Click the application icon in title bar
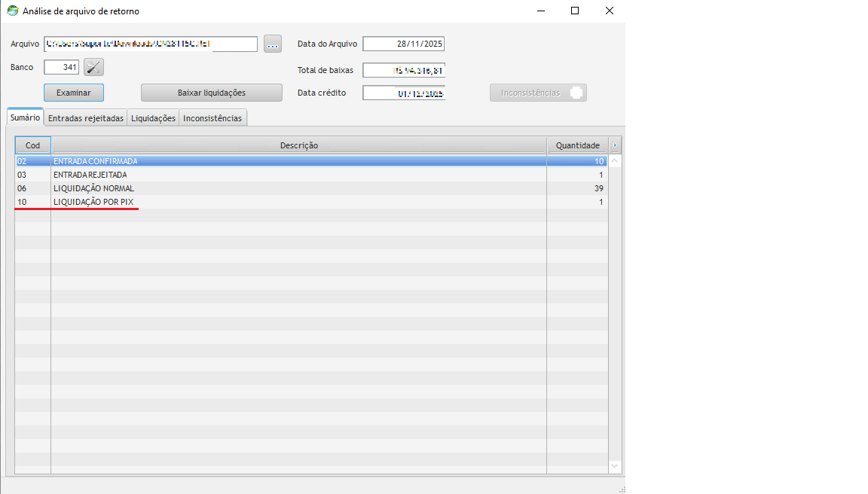The image size is (868, 494). pos(12,11)
